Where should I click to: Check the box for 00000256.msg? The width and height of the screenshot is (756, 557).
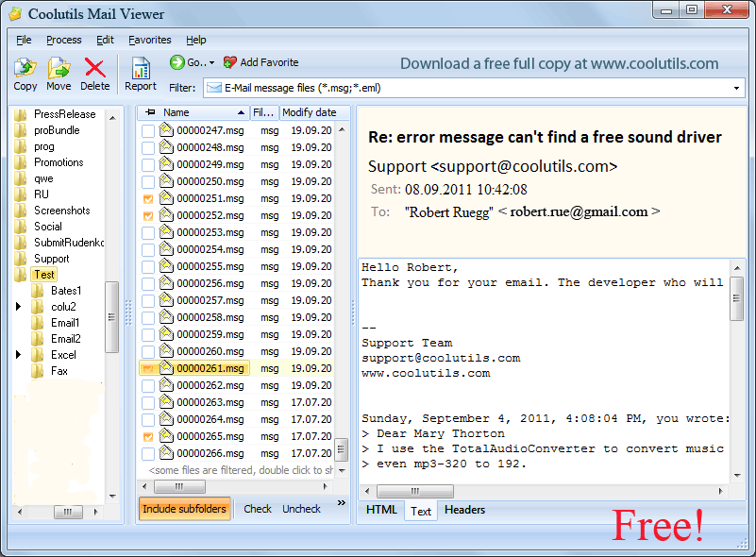point(148,283)
